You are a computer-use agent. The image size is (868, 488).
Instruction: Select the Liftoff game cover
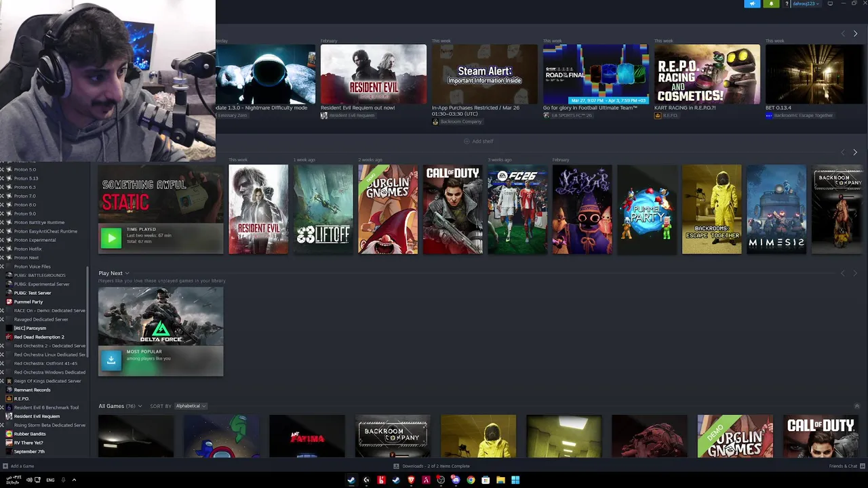323,209
